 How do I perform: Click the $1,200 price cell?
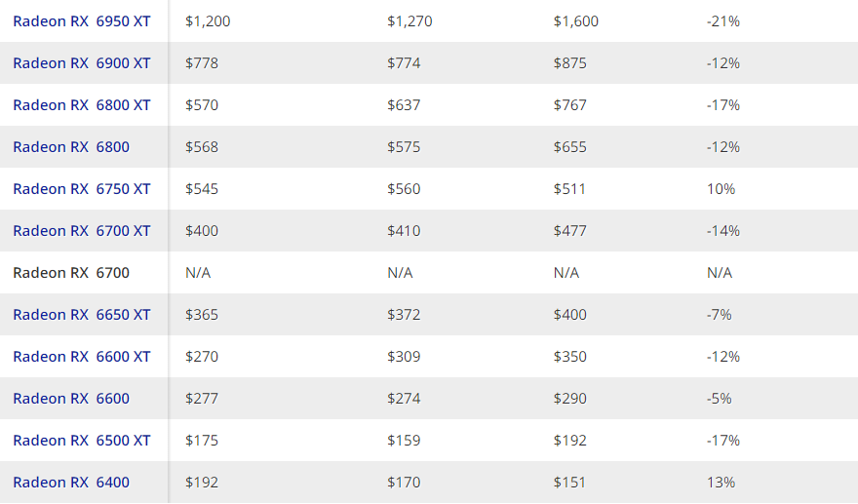coord(208,21)
